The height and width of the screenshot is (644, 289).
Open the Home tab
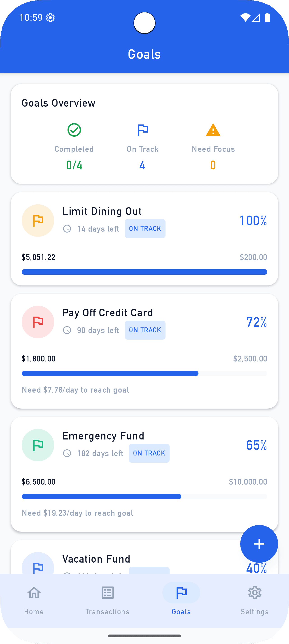point(34,600)
